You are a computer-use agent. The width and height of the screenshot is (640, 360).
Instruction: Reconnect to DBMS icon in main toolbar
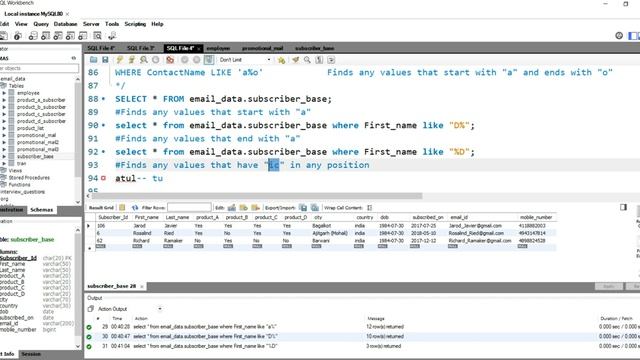tap(112, 36)
